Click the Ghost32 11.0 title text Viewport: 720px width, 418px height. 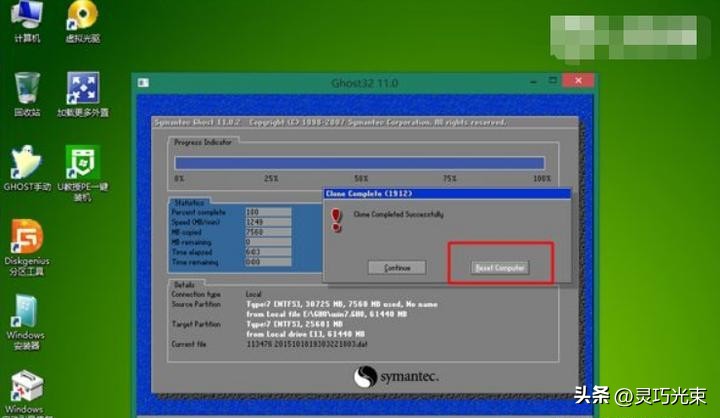tap(365, 83)
